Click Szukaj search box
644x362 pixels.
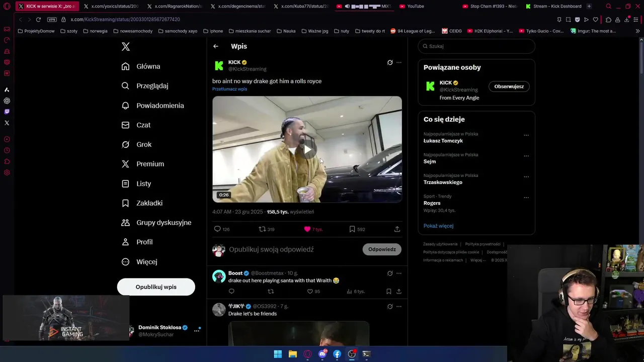476,46
